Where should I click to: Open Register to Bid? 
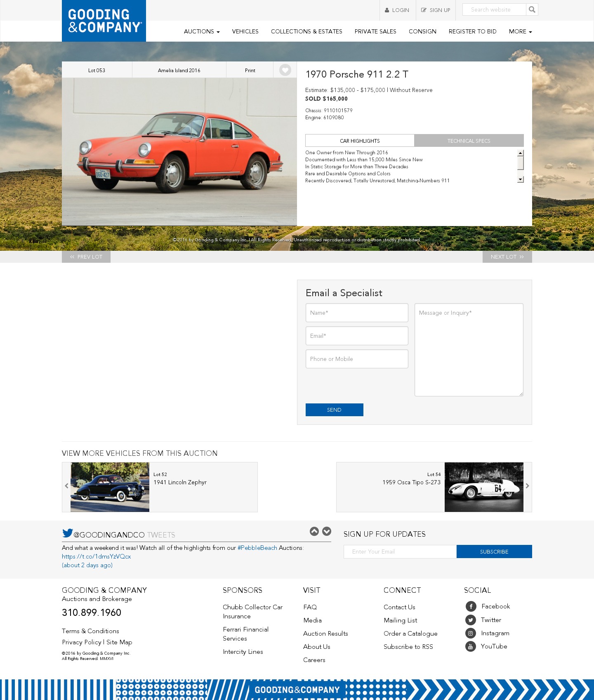[472, 31]
